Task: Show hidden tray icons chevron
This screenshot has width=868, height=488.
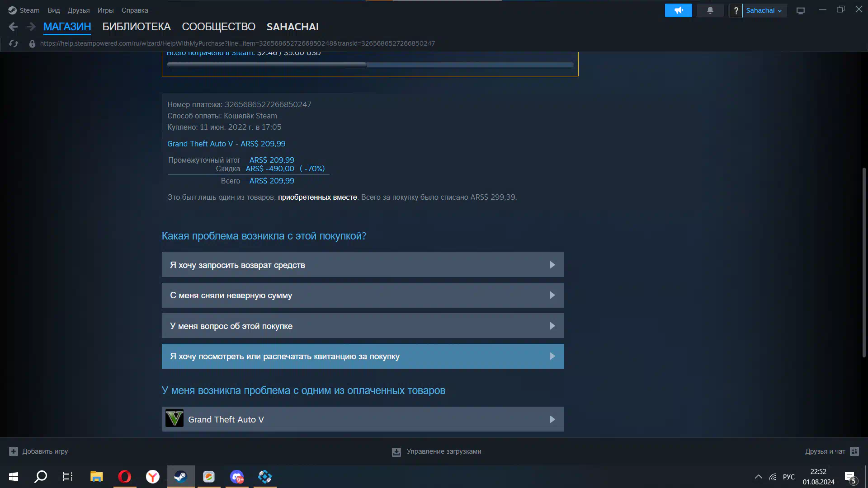Action: pyautogui.click(x=759, y=477)
